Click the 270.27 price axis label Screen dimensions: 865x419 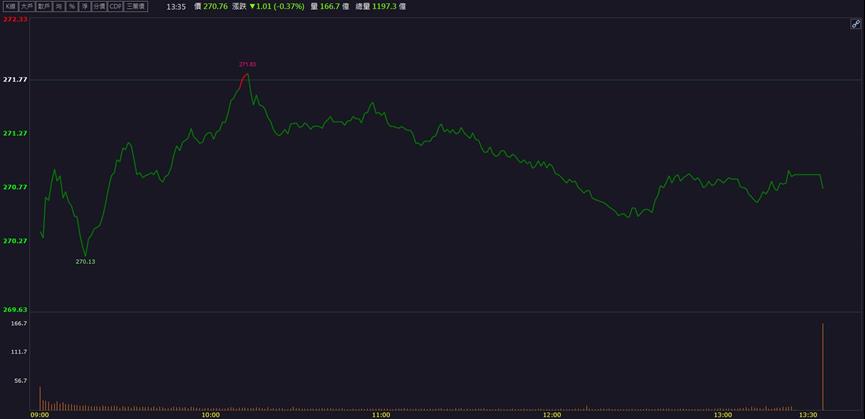(x=15, y=240)
